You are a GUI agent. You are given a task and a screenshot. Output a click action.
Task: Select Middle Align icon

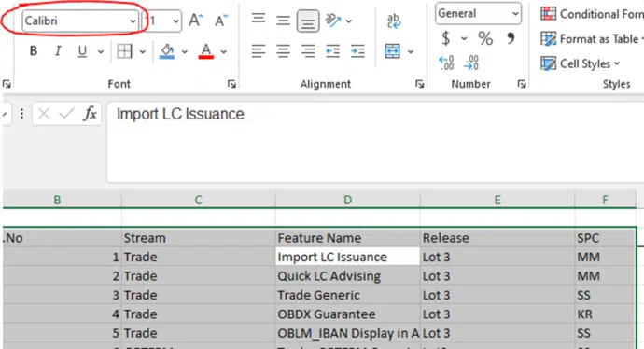click(x=283, y=21)
